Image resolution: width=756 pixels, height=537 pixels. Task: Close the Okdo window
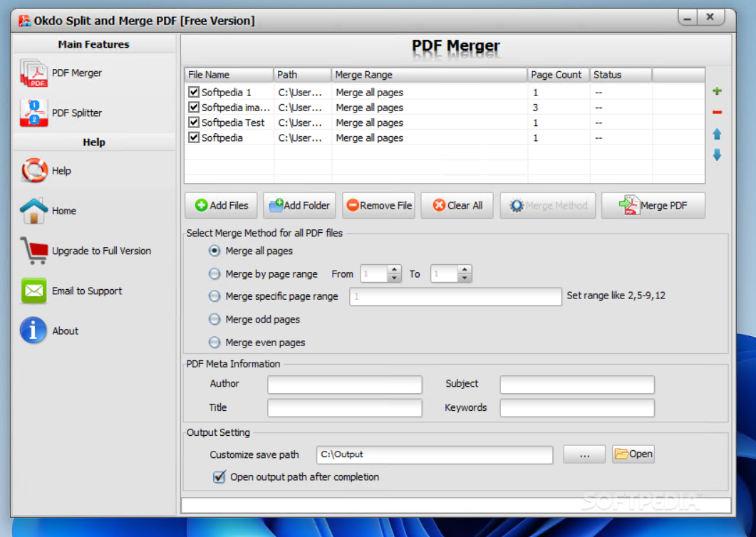tap(710, 17)
